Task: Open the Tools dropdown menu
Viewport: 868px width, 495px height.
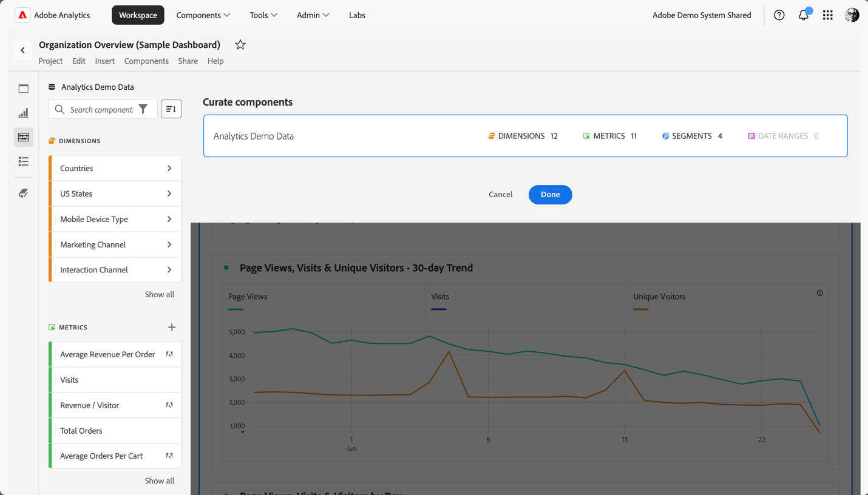Action: click(263, 15)
